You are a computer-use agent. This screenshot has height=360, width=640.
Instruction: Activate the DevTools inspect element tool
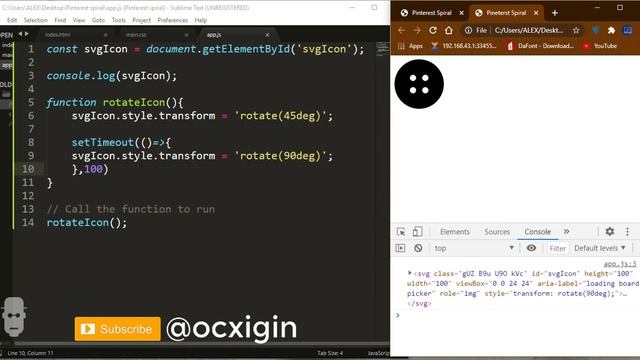pyautogui.click(x=401, y=232)
